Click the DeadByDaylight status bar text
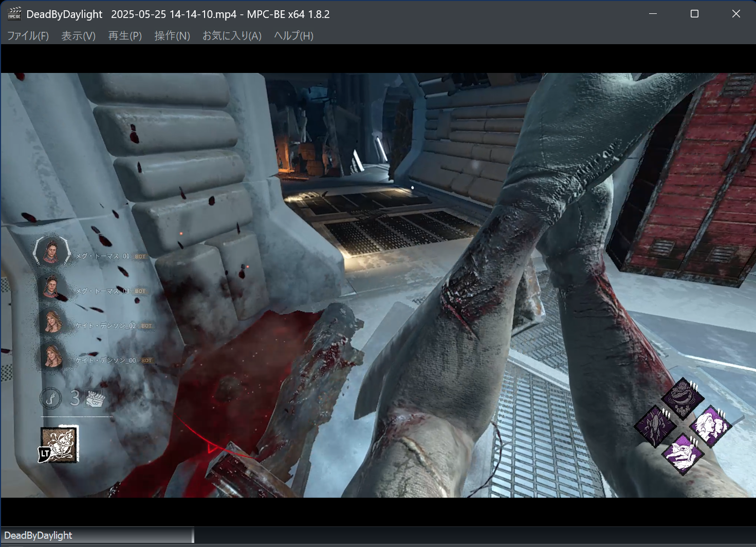Screen dimensions: 756x547 click(40, 535)
